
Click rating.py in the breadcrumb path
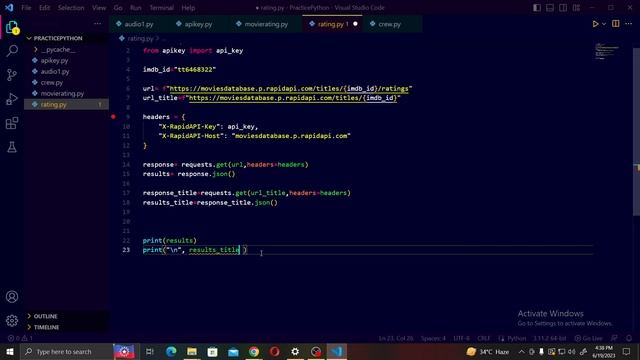(140, 39)
